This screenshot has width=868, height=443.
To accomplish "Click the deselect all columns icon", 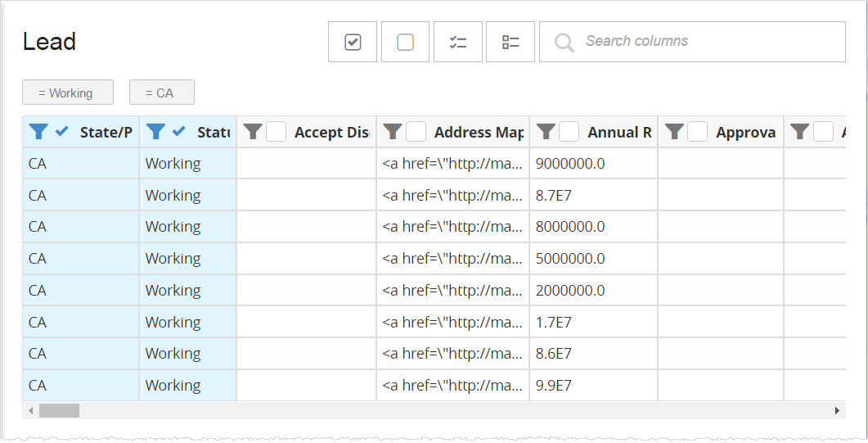I will [405, 42].
